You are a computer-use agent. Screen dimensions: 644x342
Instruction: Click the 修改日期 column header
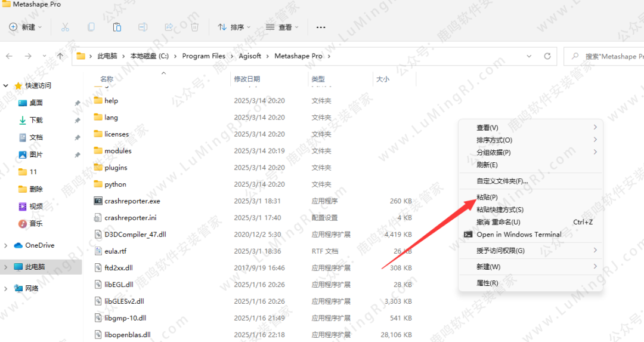(247, 79)
